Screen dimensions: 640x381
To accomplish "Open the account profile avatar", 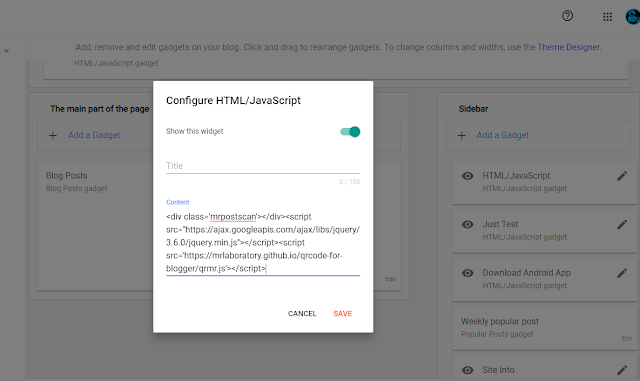I will (x=633, y=17).
